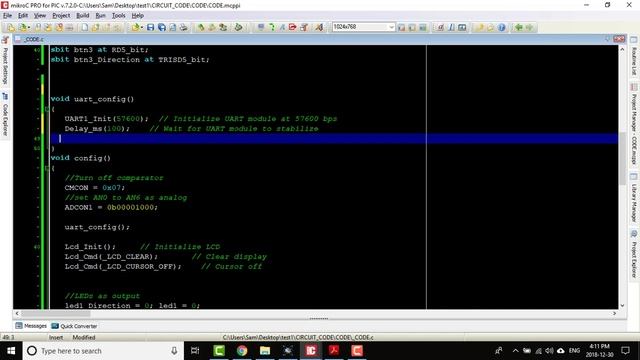Open the File menu
Image resolution: width=640 pixels, height=360 pixels.
7,16
